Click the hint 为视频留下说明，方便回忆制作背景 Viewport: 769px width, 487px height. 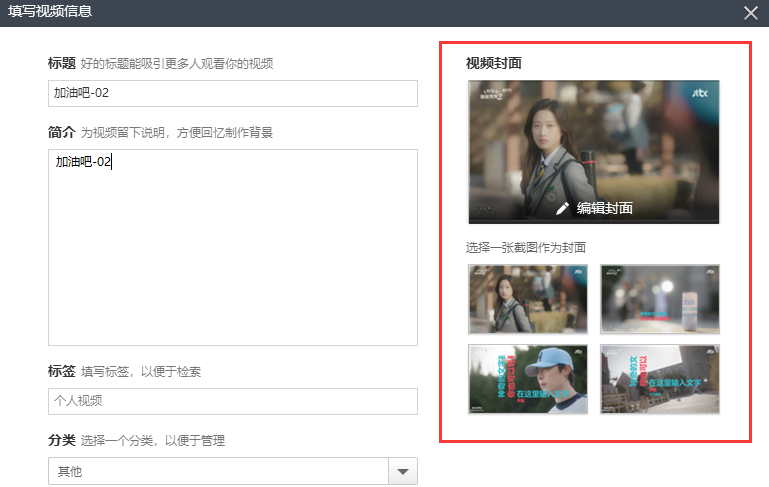tap(177, 133)
